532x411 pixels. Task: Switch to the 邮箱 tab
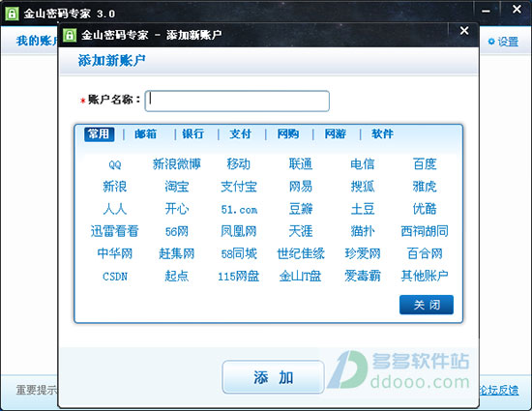click(x=145, y=134)
